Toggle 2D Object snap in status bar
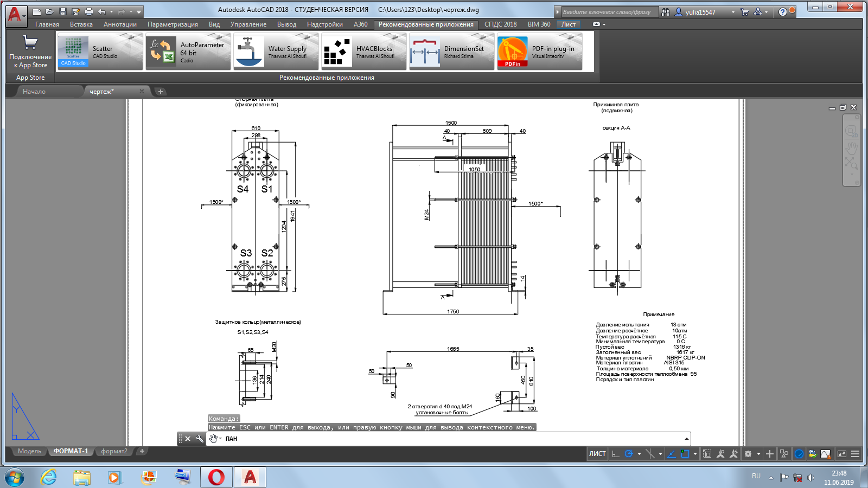Image resolution: width=868 pixels, height=488 pixels. pyautogui.click(x=685, y=454)
